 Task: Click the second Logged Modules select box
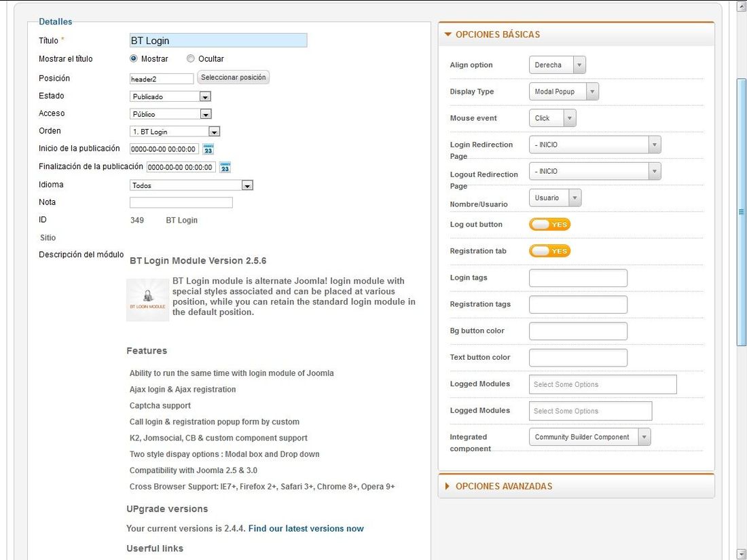[x=590, y=411]
